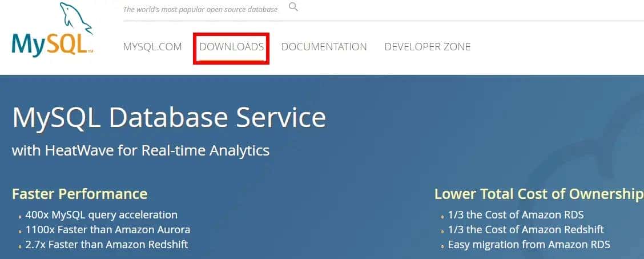Open the DOWNLOADS tab
The image size is (644, 259).
pyautogui.click(x=232, y=47)
